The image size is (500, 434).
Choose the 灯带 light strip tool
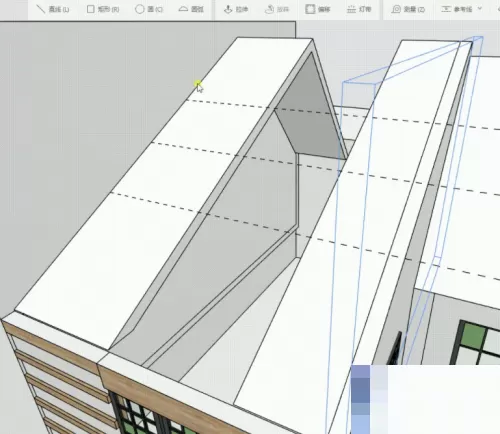(x=359, y=9)
